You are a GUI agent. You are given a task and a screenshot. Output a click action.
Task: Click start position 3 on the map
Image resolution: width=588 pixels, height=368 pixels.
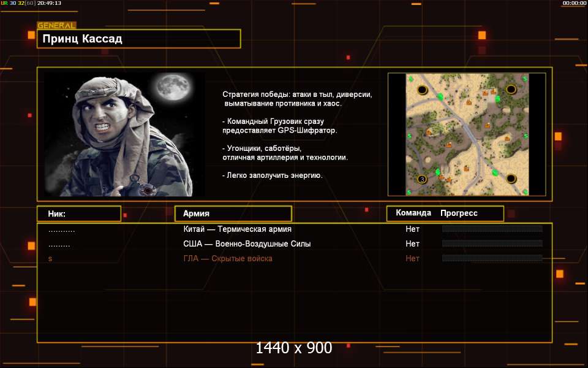[x=421, y=179]
